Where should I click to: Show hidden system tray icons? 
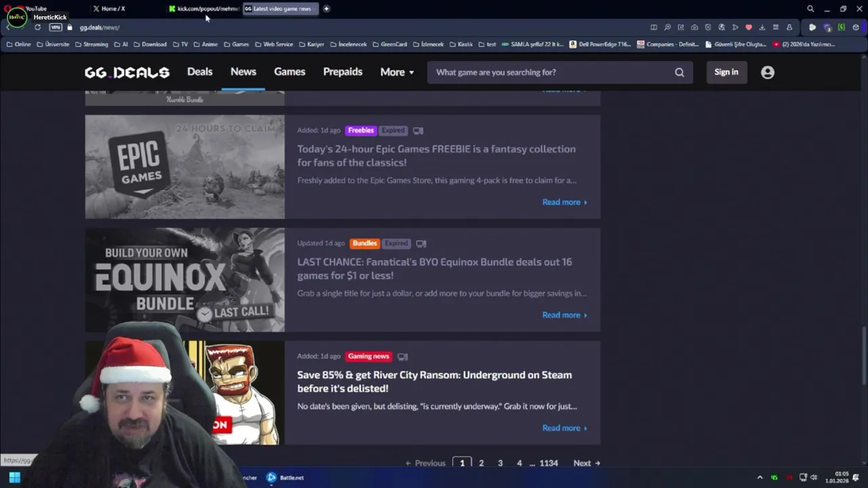pos(759,477)
